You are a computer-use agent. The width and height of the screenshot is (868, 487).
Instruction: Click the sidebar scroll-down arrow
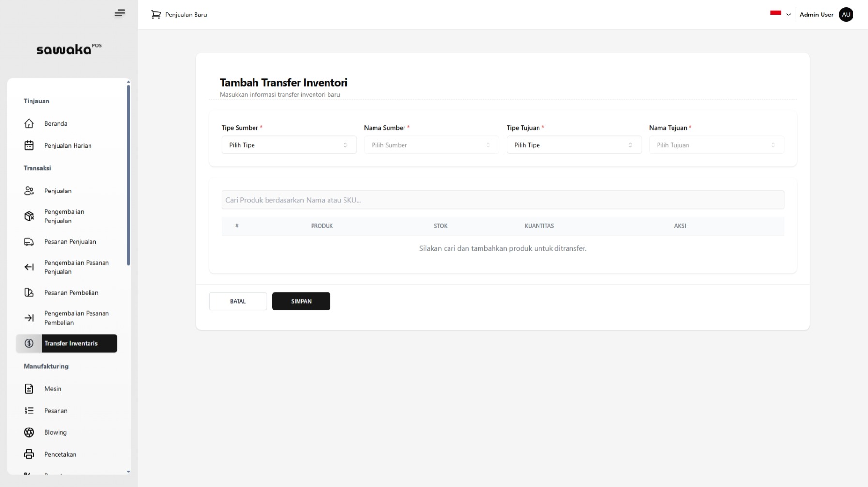(x=128, y=472)
